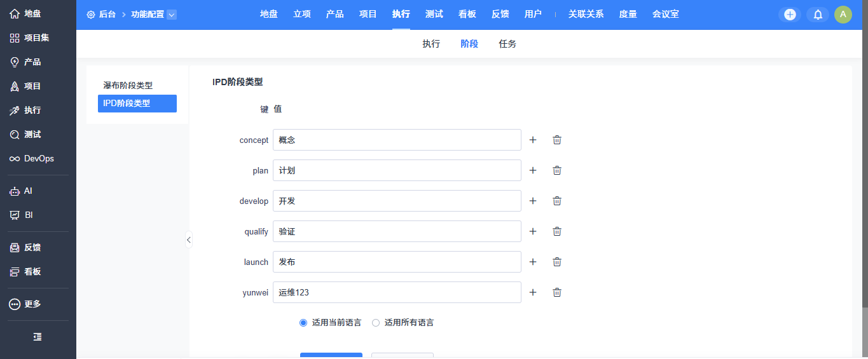Image resolution: width=868 pixels, height=359 pixels.
Task: Go to 项目 in top navigation
Action: [368, 14]
